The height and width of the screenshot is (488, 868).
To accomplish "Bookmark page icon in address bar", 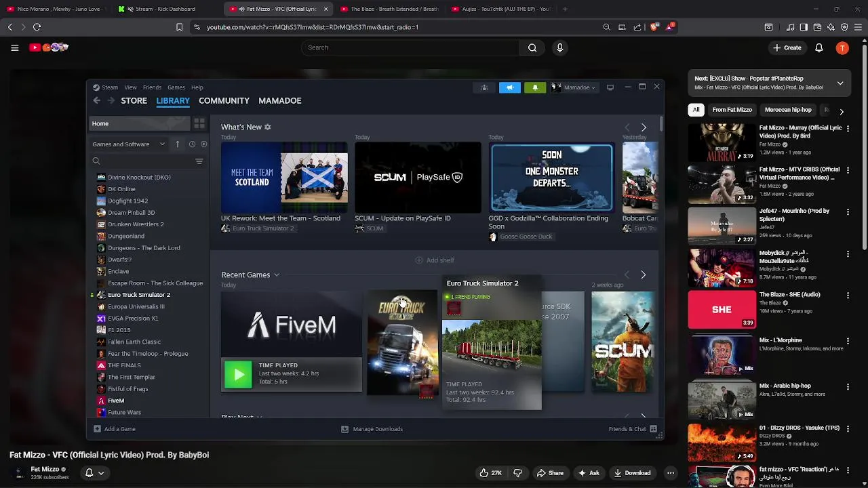I will click(x=179, y=27).
